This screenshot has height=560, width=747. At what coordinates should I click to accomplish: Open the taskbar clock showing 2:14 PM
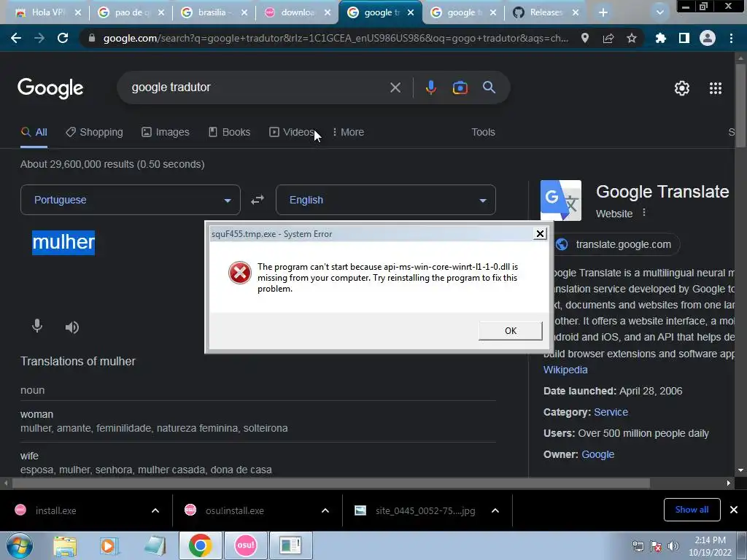(710, 545)
